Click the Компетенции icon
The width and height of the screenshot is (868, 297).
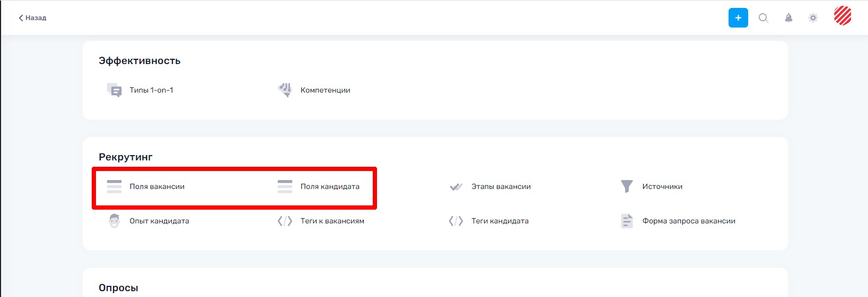coord(285,90)
